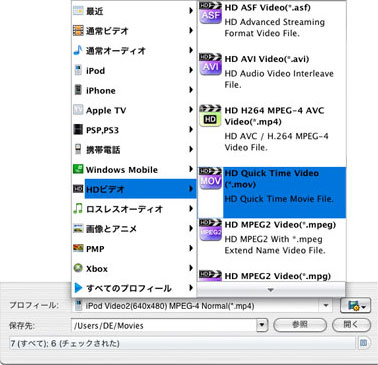
Task: Click the /Users/DE/Movies path field
Action: click(x=164, y=325)
